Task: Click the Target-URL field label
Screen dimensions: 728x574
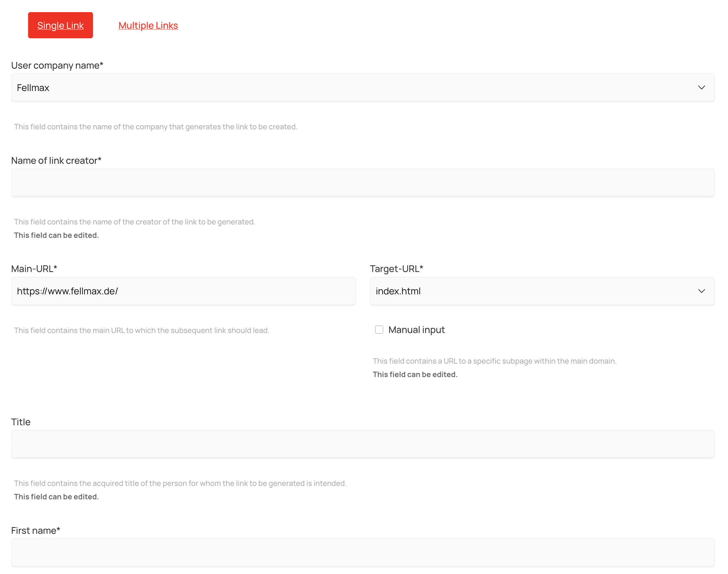Action: pos(396,268)
